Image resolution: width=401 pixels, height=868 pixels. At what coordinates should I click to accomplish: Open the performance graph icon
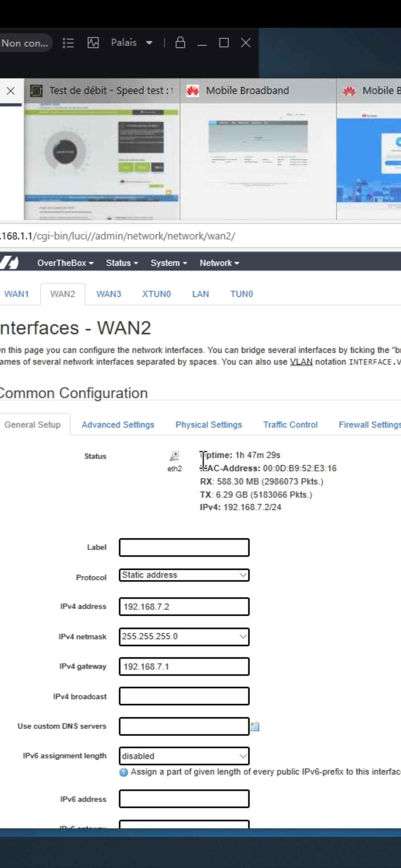(x=93, y=43)
